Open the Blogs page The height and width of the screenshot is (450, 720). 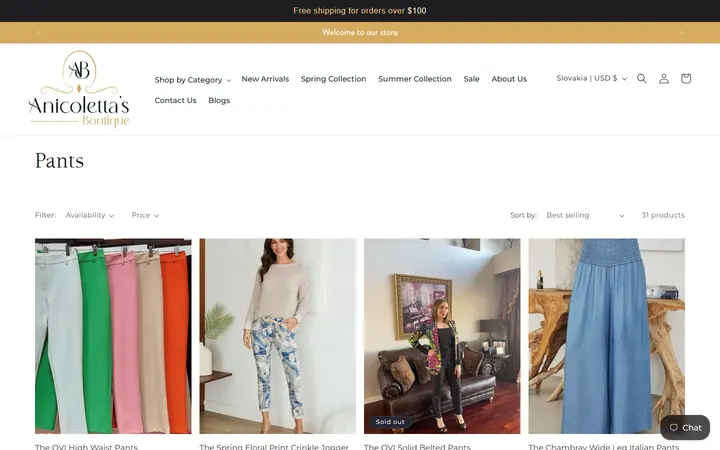point(219,100)
